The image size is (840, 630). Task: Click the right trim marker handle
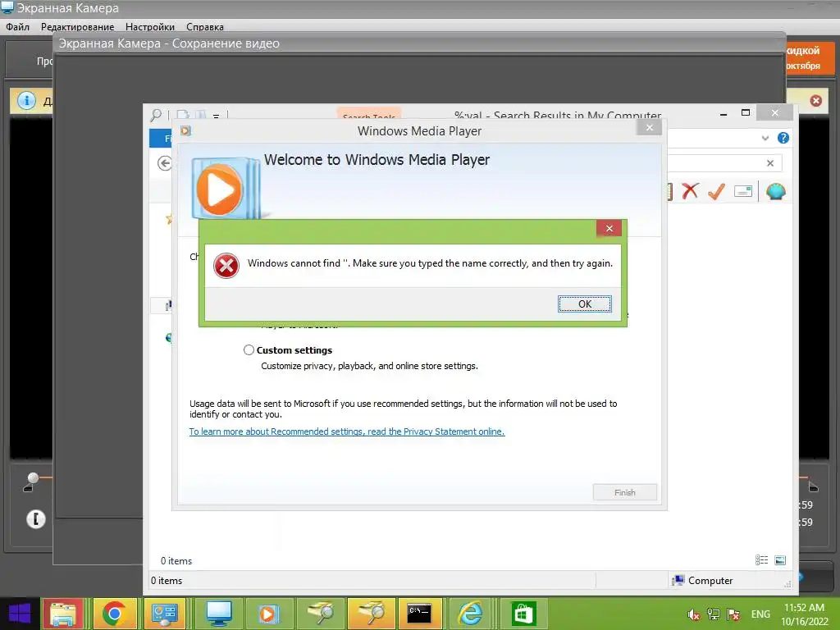813,486
